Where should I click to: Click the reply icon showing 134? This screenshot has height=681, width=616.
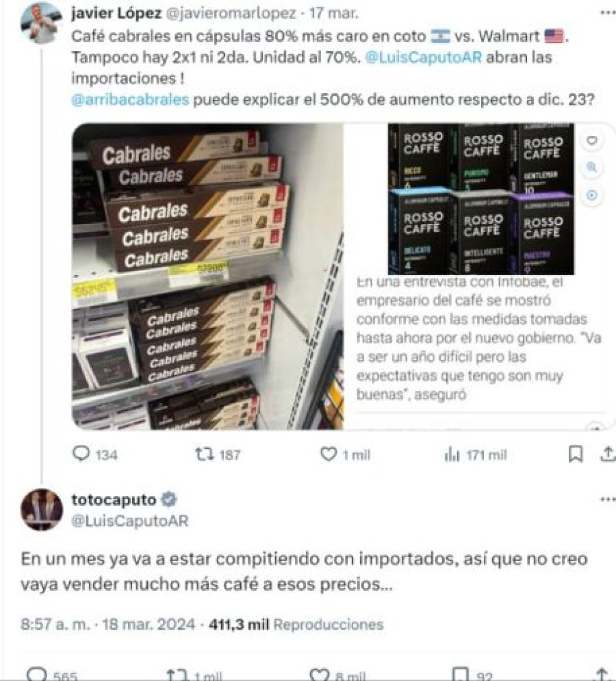pos(81,454)
